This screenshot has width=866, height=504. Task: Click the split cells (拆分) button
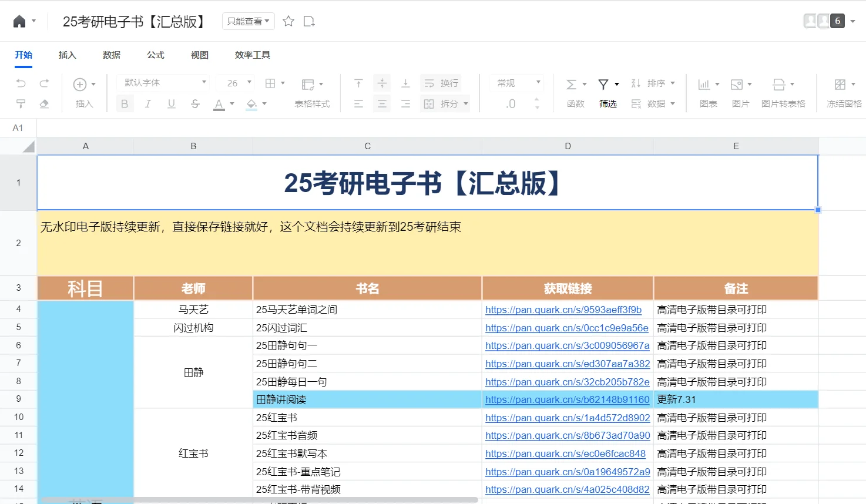pos(441,104)
